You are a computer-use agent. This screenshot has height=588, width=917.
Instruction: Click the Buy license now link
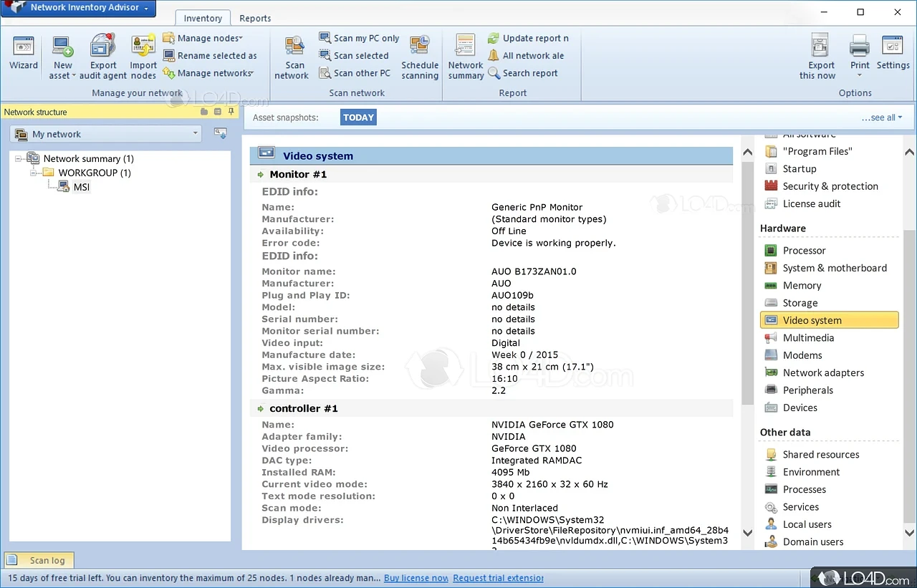coord(416,578)
